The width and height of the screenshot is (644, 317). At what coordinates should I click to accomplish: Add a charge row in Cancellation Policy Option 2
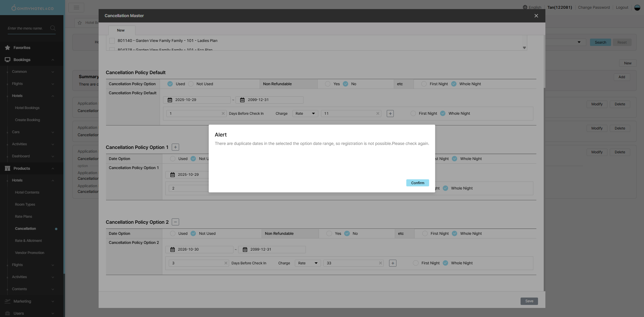tap(393, 263)
